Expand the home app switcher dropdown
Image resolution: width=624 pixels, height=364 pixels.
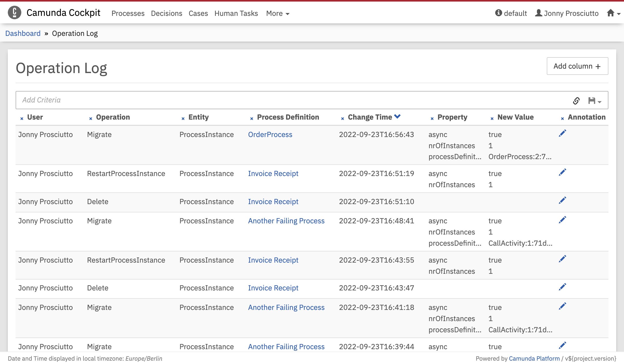[x=614, y=13]
